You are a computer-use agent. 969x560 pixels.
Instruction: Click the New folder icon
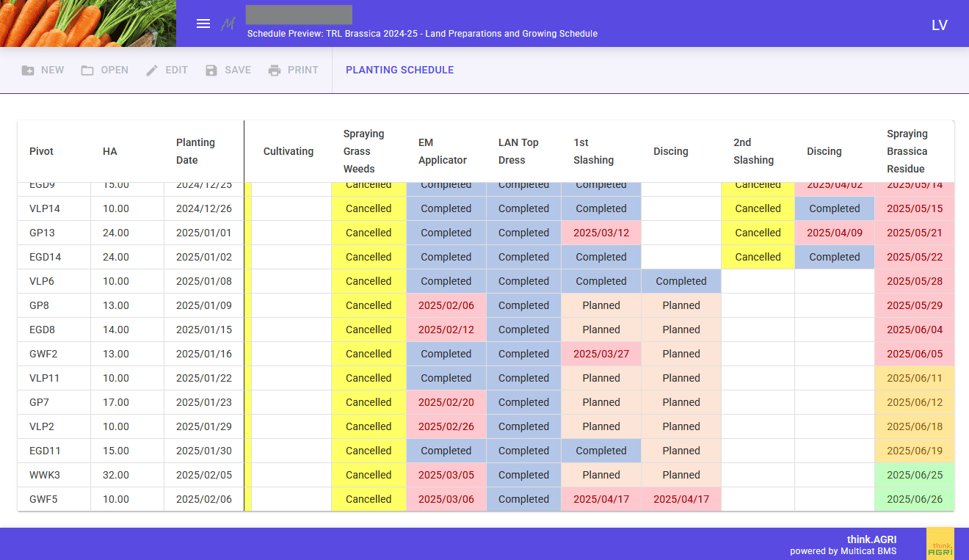(28, 70)
